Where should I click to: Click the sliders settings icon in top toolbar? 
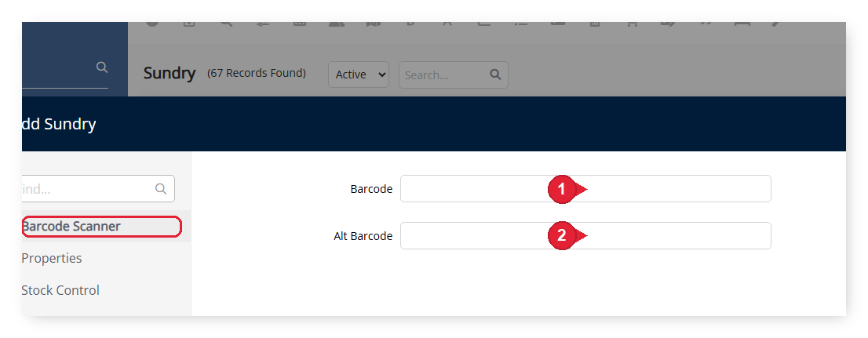pos(263,24)
